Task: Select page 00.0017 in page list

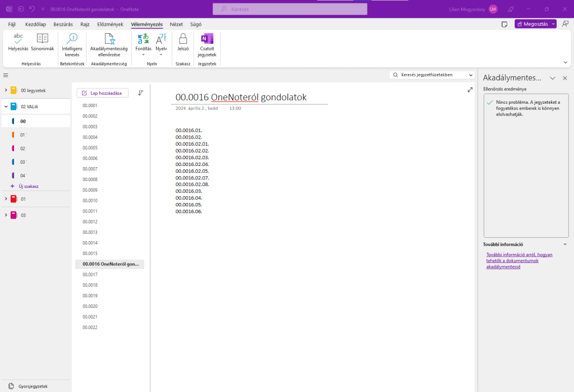Action: (90, 274)
